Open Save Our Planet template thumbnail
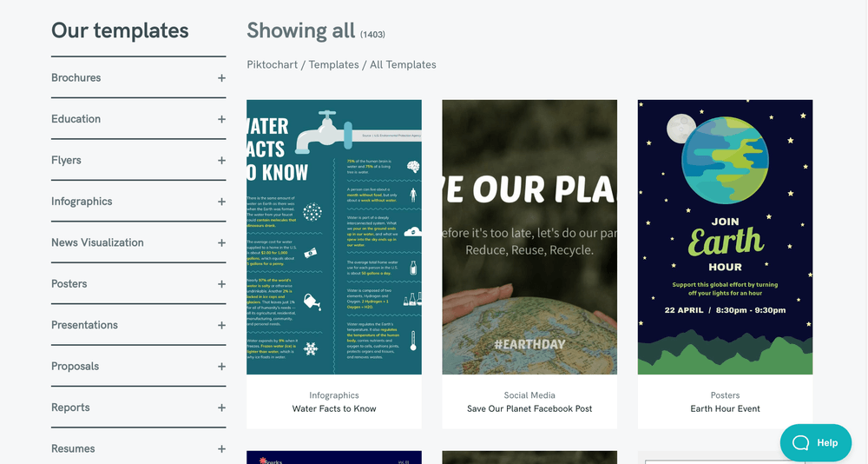868x464 pixels. [529, 236]
